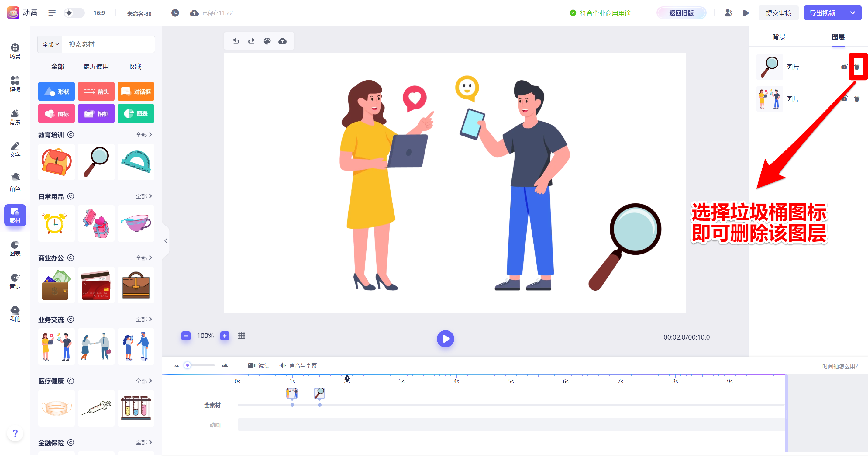Click the 相框 frames button
The image size is (868, 456).
96,114
